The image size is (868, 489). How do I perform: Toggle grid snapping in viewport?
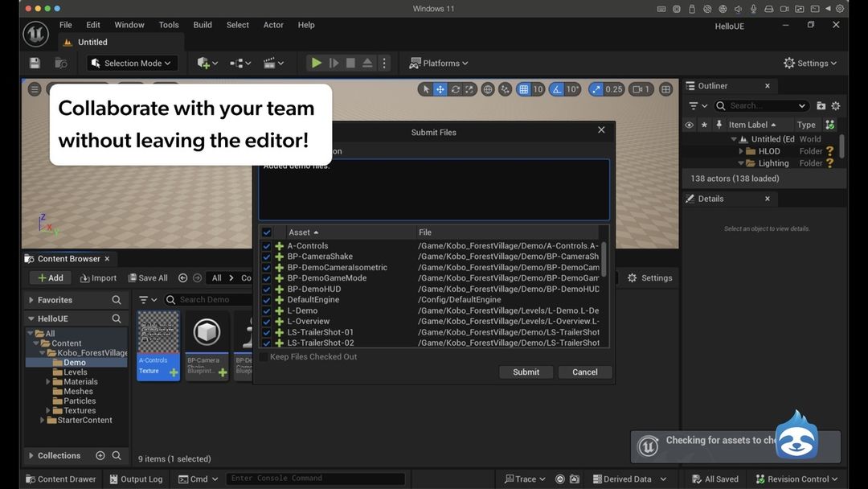pyautogui.click(x=524, y=89)
